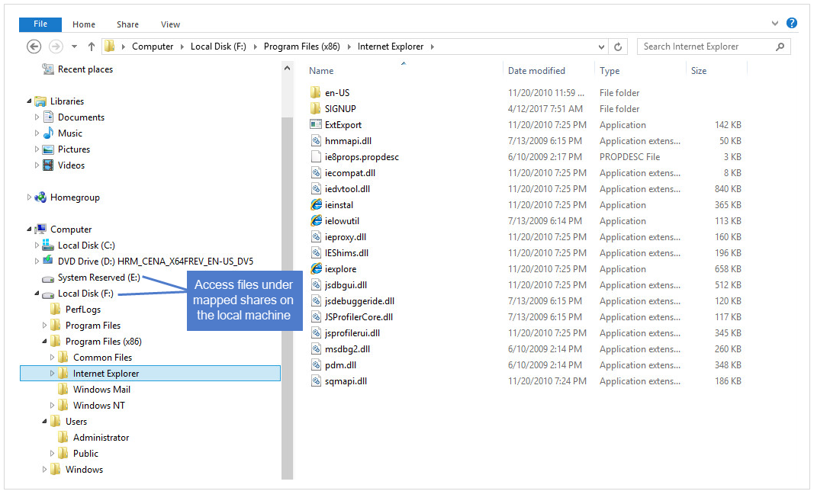Click the navigation pane scrollbar thumb
Viewport: 830px width, 504px height.
click(x=287, y=297)
